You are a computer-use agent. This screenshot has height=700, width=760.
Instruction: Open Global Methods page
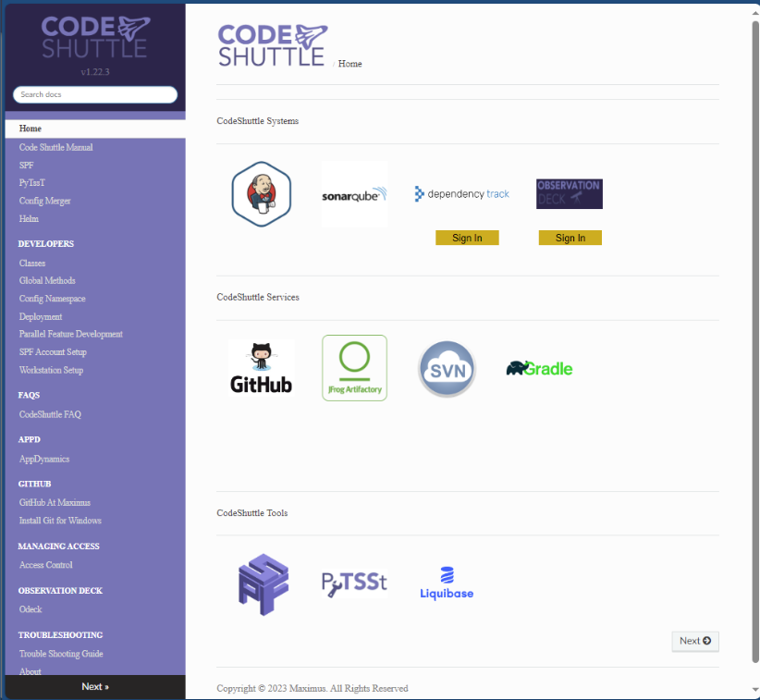[x=47, y=281]
